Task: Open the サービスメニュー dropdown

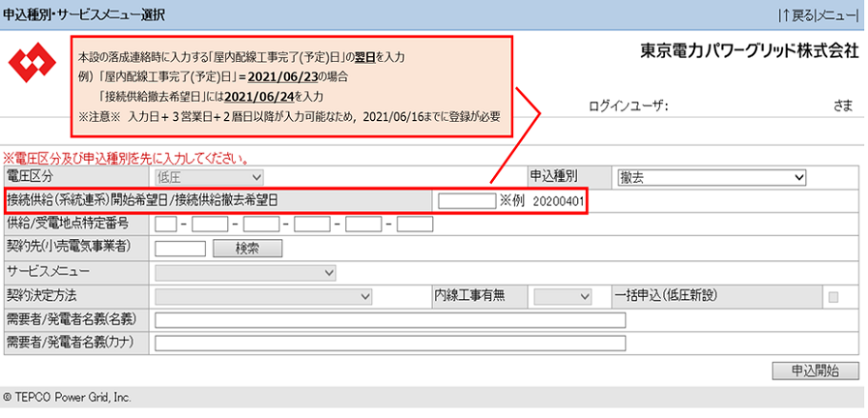Action: click(246, 272)
